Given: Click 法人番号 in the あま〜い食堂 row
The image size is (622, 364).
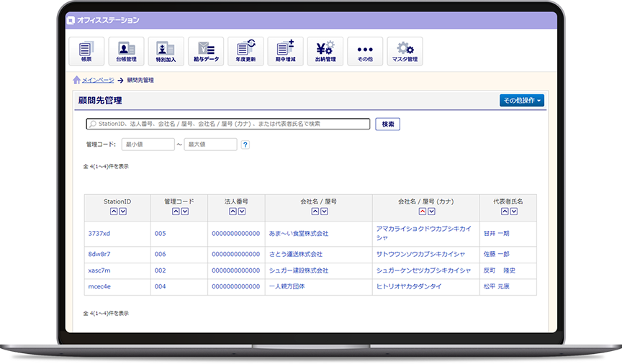Looking at the screenshot, I should click(x=235, y=234).
